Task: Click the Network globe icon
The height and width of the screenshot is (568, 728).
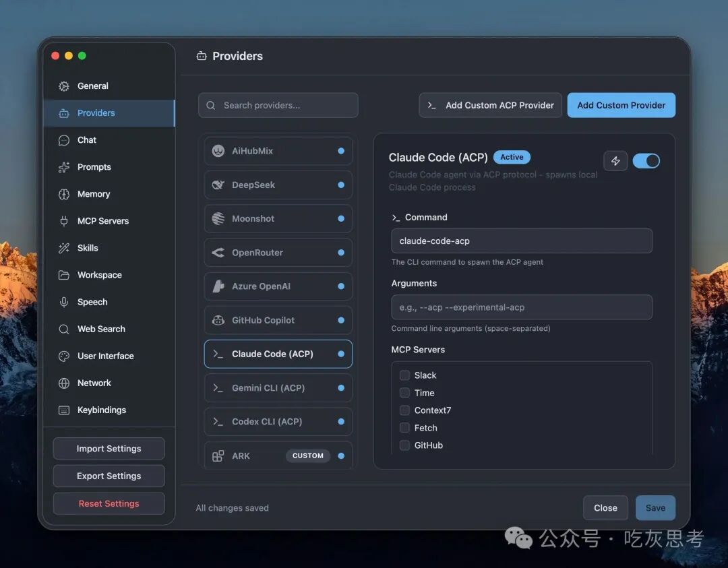Action: [64, 383]
